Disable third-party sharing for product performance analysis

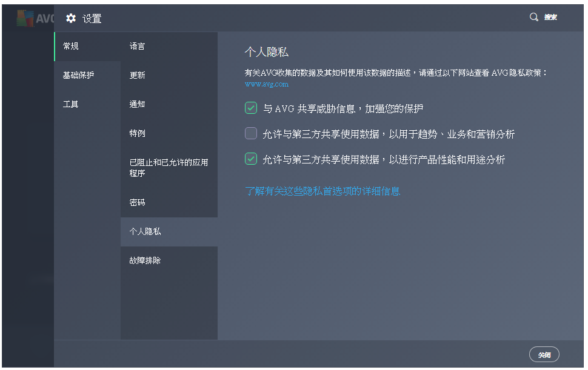[250, 159]
